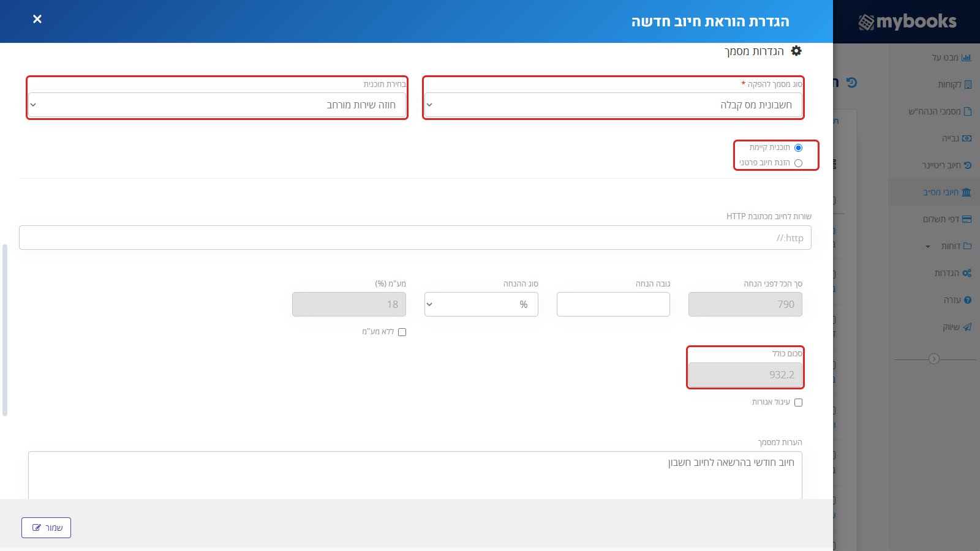980x551 pixels.
Task: Open חיוב ריטיינר retainer icon
Action: tap(968, 165)
